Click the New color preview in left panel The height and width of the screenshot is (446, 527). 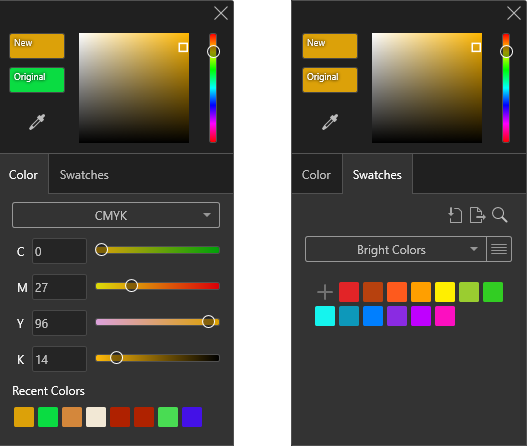pyautogui.click(x=37, y=46)
